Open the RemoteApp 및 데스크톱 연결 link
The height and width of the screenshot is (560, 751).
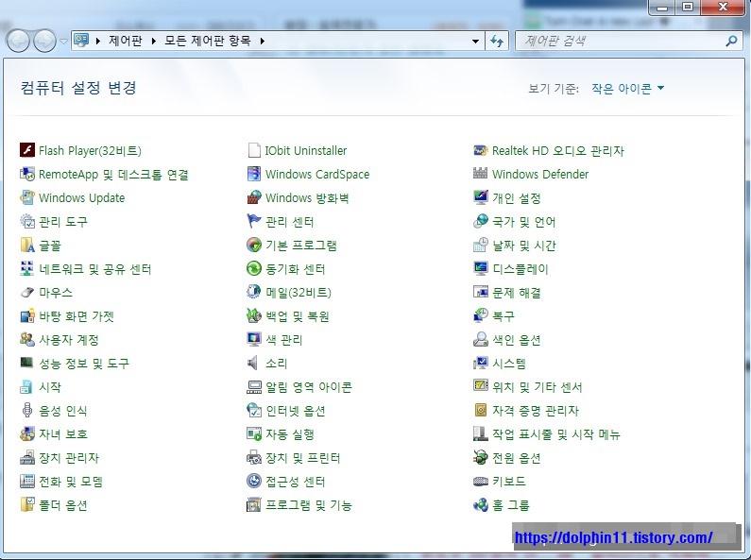(x=113, y=174)
